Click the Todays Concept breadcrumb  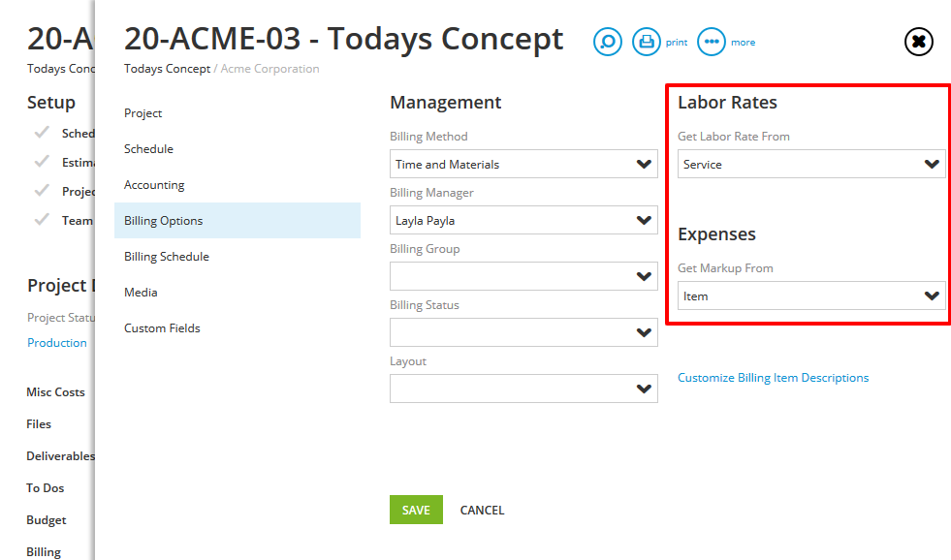[x=168, y=69]
